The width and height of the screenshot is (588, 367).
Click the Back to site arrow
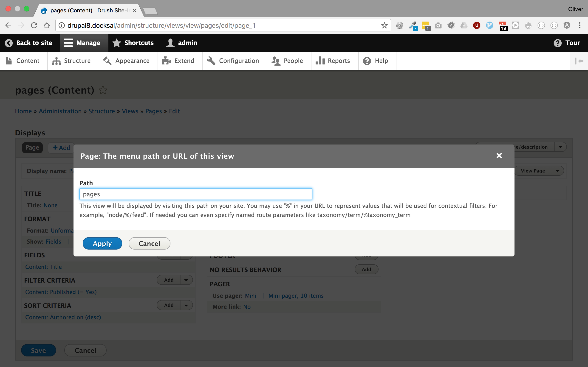coord(9,43)
